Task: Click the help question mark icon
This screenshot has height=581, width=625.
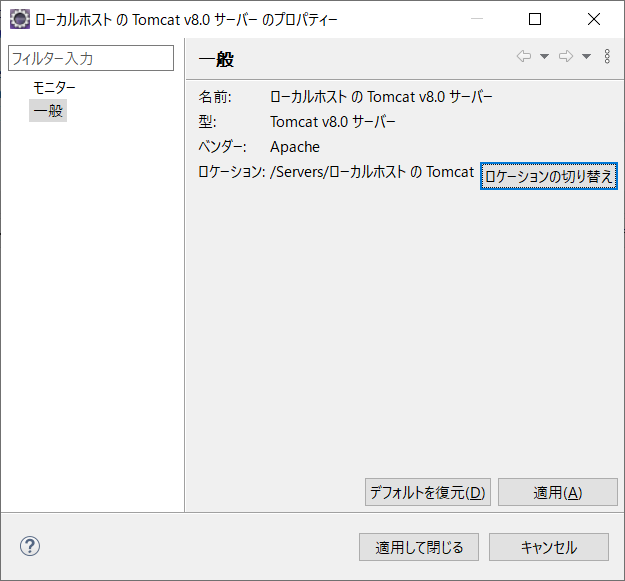Action: click(30, 546)
